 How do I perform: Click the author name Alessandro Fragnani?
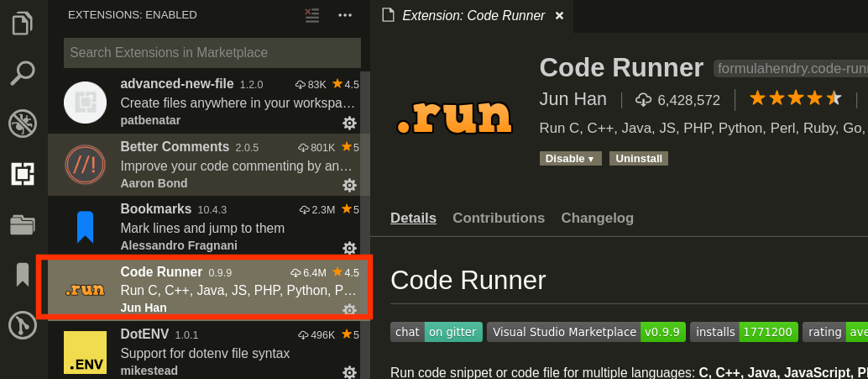tap(179, 245)
